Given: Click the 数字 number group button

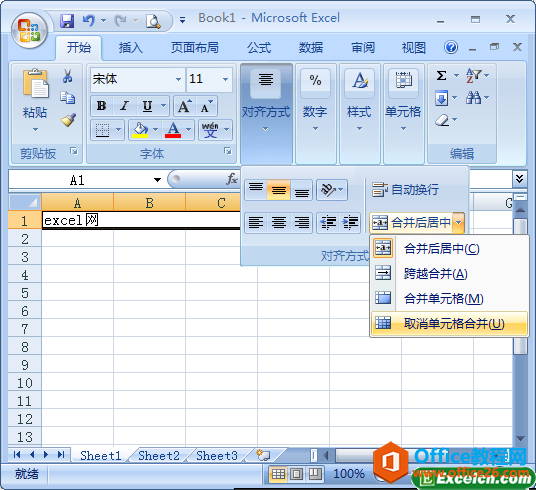Looking at the screenshot, I should tap(315, 113).
